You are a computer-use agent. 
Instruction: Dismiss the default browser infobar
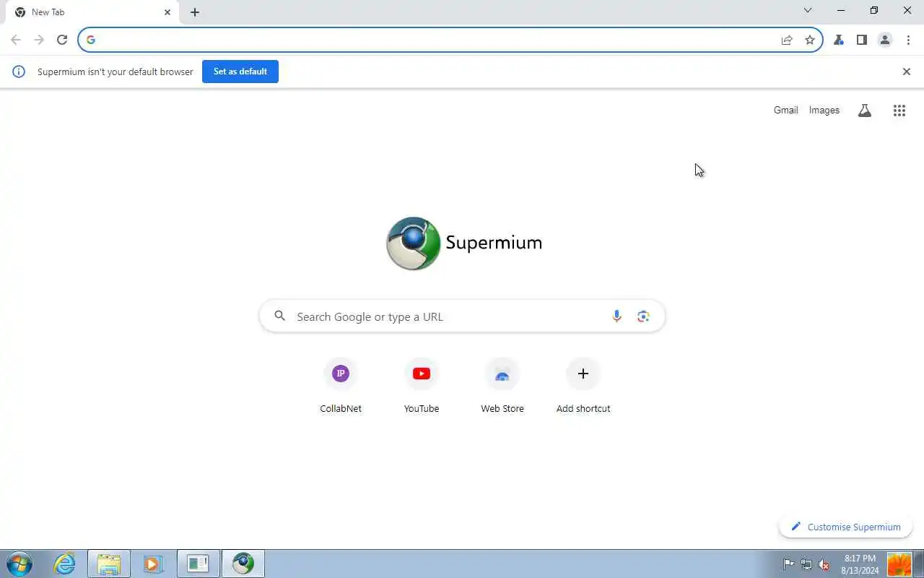(x=907, y=72)
